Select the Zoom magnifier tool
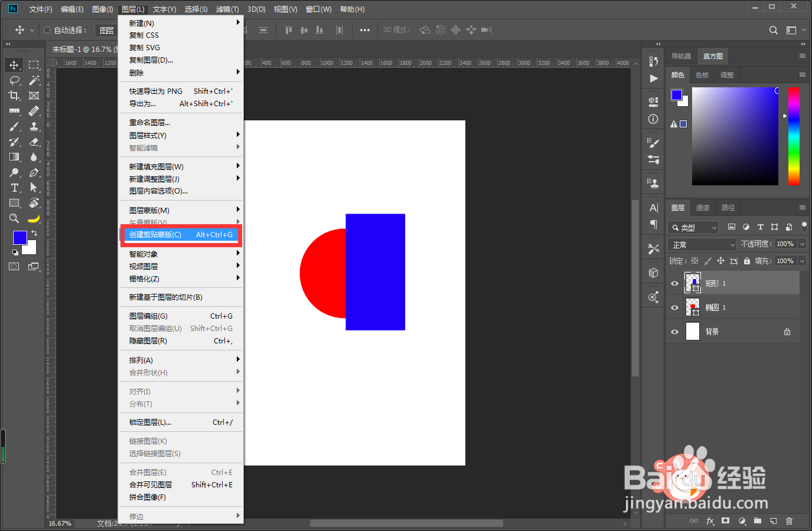Viewport: 812px width, 531px height. [x=14, y=218]
